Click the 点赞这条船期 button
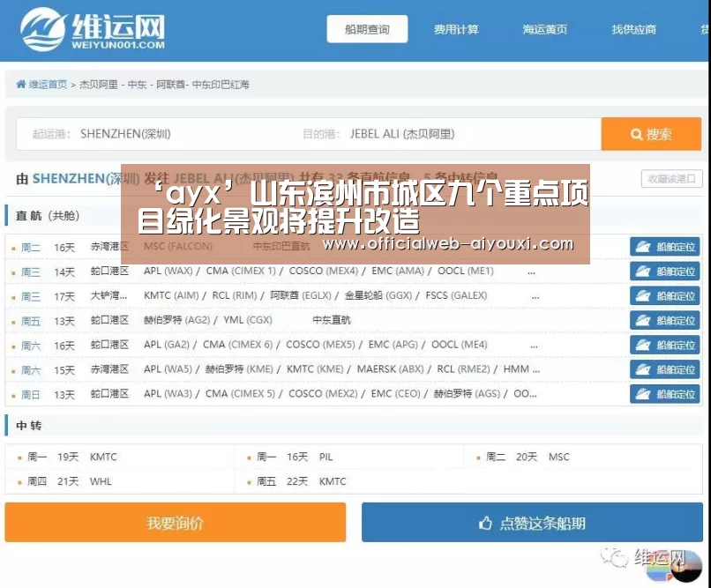 [532, 522]
